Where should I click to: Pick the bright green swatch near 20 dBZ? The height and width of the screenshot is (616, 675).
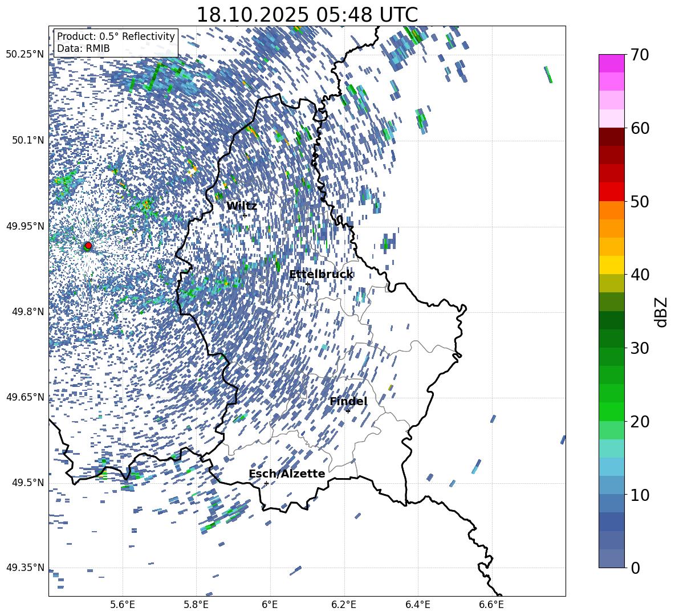611,411
